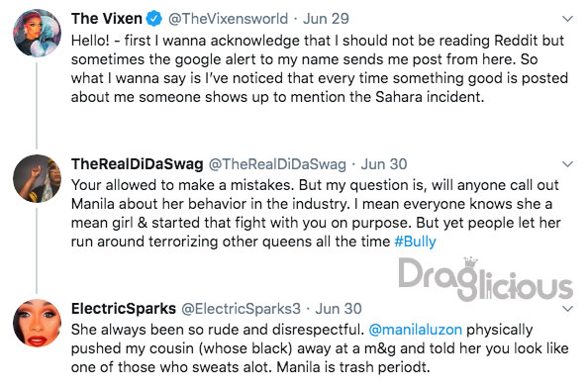588x391 pixels.
Task: Expand The Vixen tweet options chevron
Action: coord(568,19)
